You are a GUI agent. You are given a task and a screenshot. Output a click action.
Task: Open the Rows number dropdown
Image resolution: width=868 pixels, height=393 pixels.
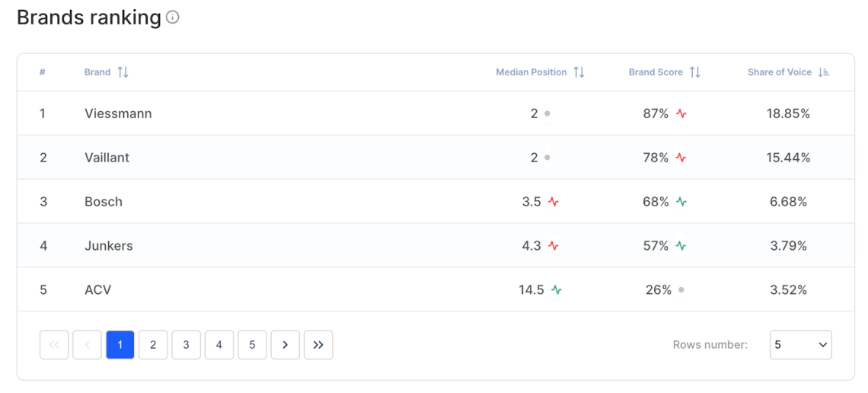tap(800, 345)
